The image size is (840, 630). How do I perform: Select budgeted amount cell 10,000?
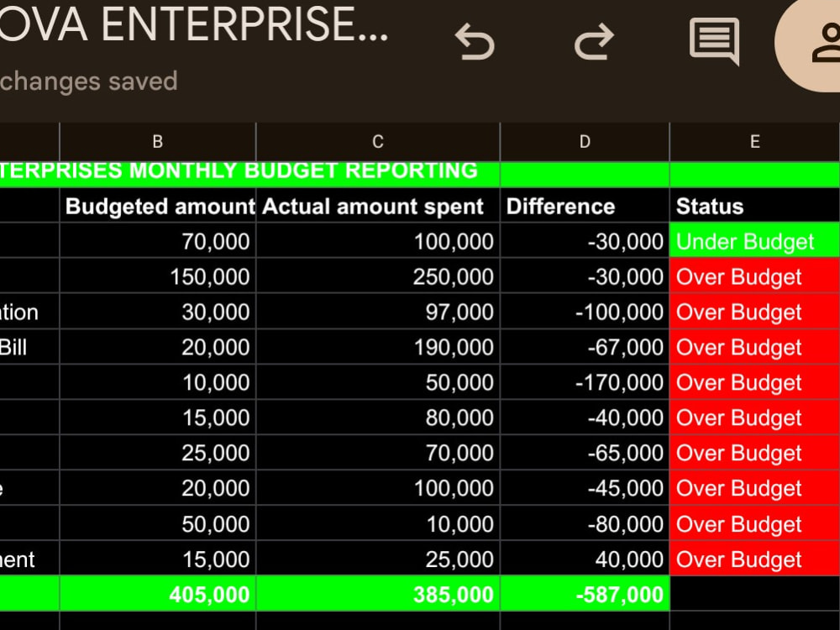click(158, 382)
